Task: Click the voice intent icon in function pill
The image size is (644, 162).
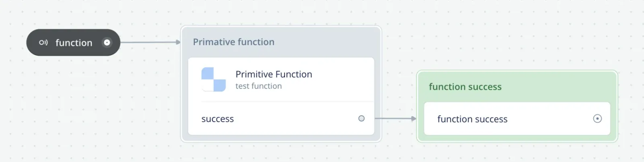Action: (x=43, y=42)
